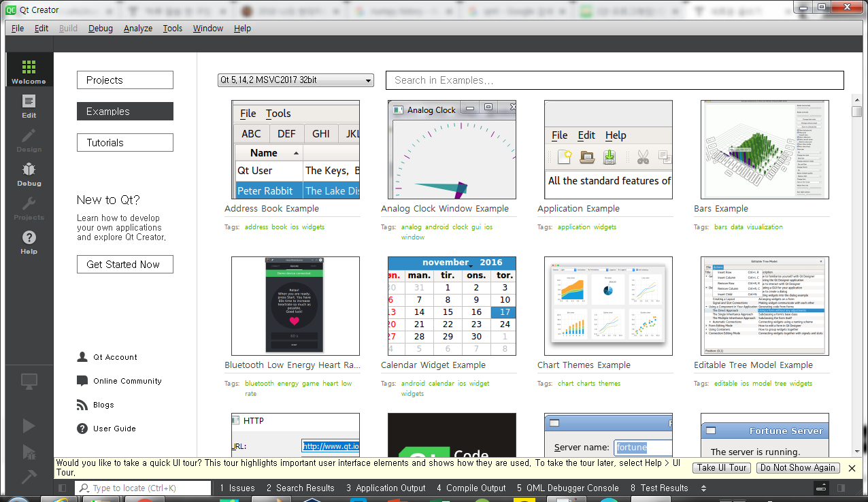868x502 pixels.
Task: Close the UI tour info bar
Action: [x=851, y=467]
